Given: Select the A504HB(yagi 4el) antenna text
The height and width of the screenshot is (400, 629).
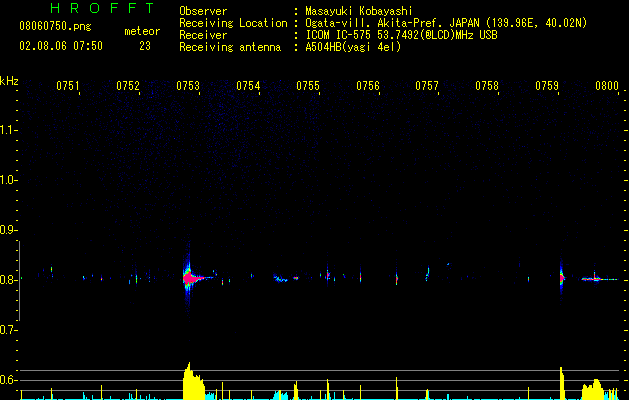Looking at the screenshot, I should (x=353, y=47).
